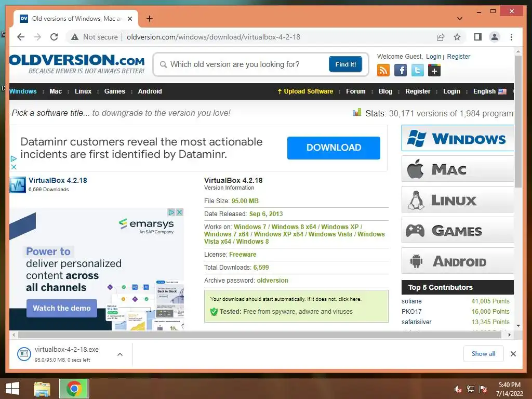Click the emarsys AdChoices icon

171,212
